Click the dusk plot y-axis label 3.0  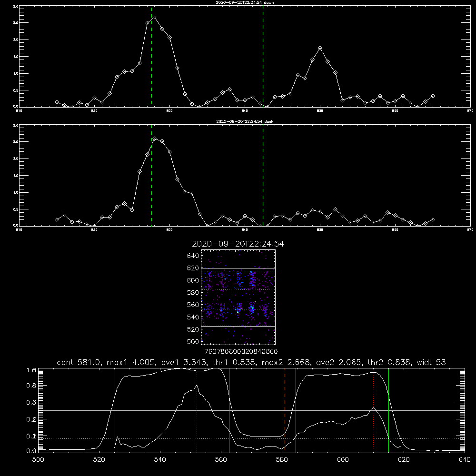pos(16,125)
